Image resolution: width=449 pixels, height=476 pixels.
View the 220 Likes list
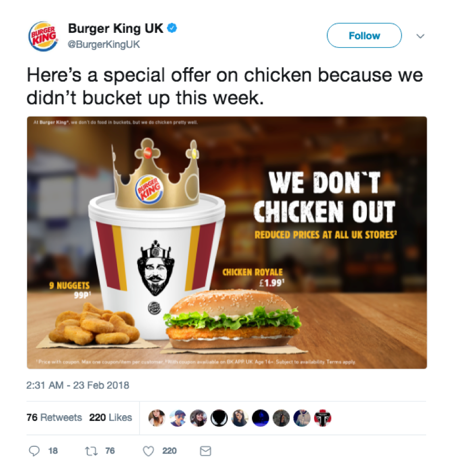coord(110,417)
